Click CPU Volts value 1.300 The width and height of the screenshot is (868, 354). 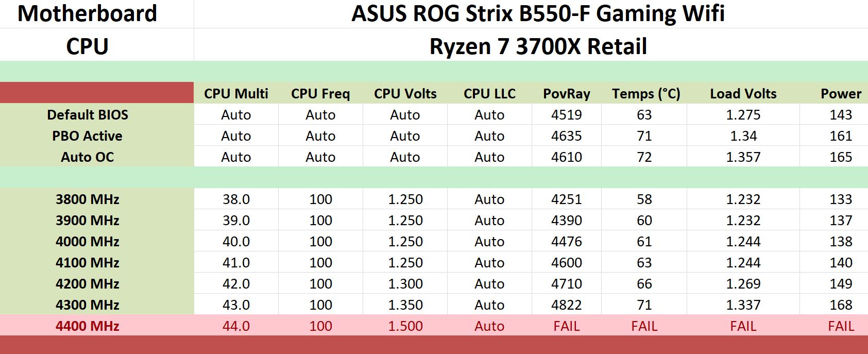[405, 284]
